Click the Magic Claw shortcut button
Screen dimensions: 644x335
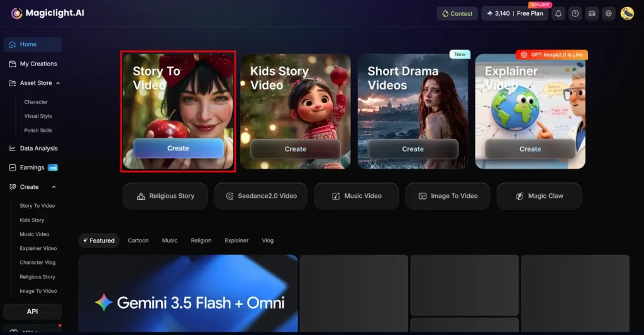pos(539,196)
